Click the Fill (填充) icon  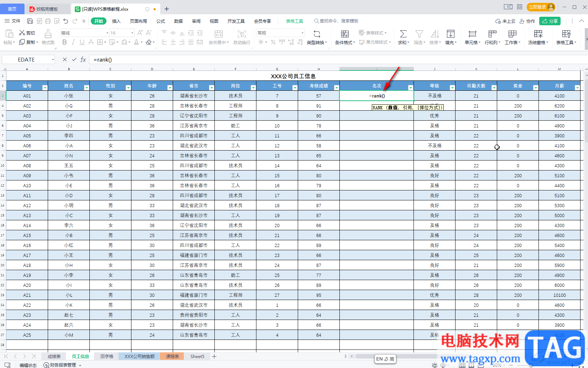(x=451, y=34)
